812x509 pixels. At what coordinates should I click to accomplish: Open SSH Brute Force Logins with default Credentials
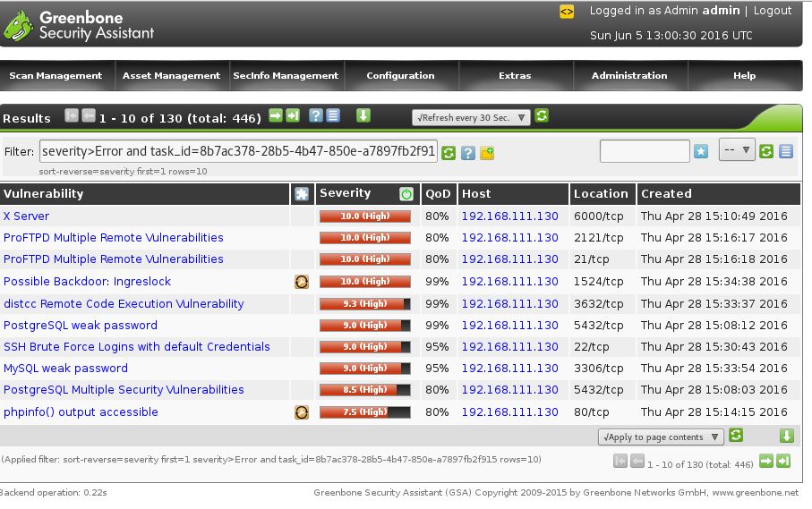coord(137,346)
